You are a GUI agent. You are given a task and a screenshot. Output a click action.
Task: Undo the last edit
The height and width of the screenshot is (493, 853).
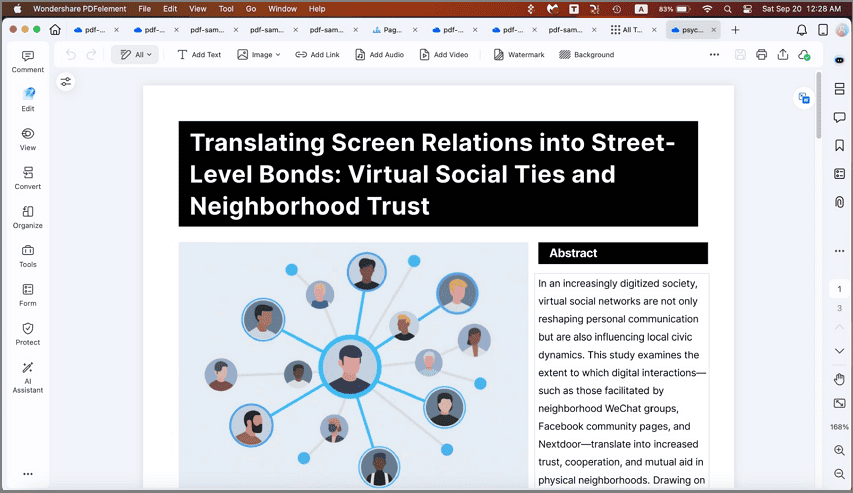coord(71,54)
